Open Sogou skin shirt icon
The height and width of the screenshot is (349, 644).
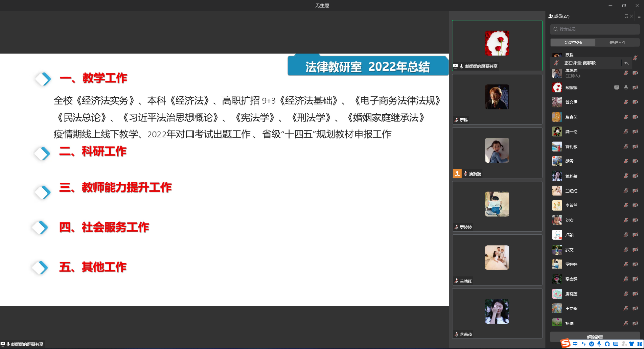click(632, 344)
